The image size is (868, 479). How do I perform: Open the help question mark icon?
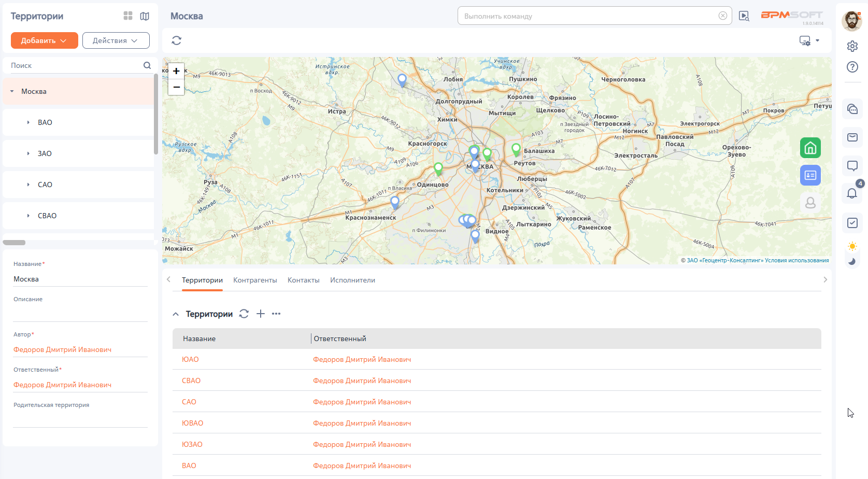(x=852, y=67)
